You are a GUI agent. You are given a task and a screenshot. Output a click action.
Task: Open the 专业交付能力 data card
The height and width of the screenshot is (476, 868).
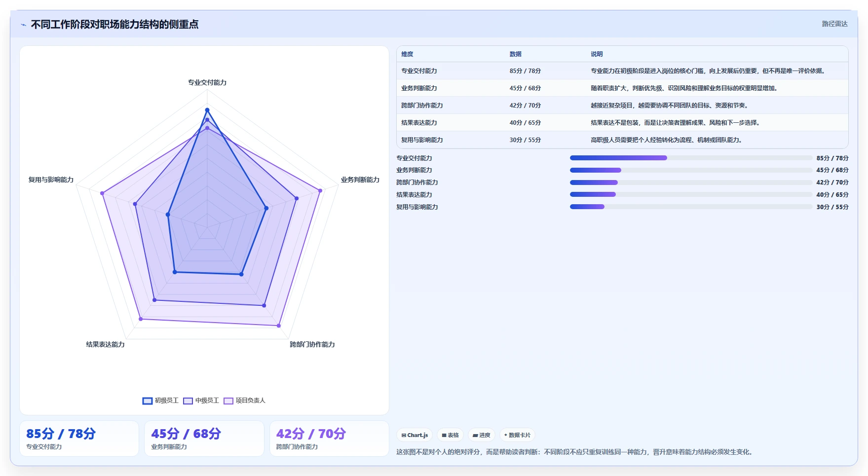(x=79, y=439)
